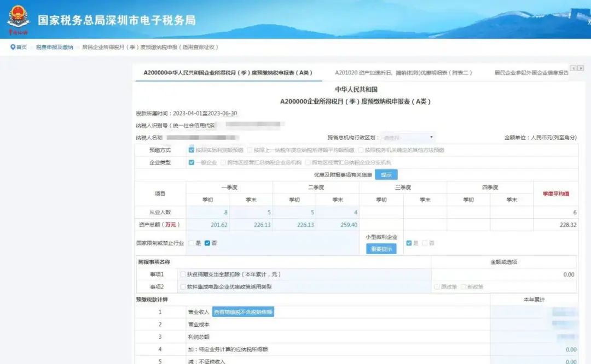Click the 二季度 column header

(316, 187)
